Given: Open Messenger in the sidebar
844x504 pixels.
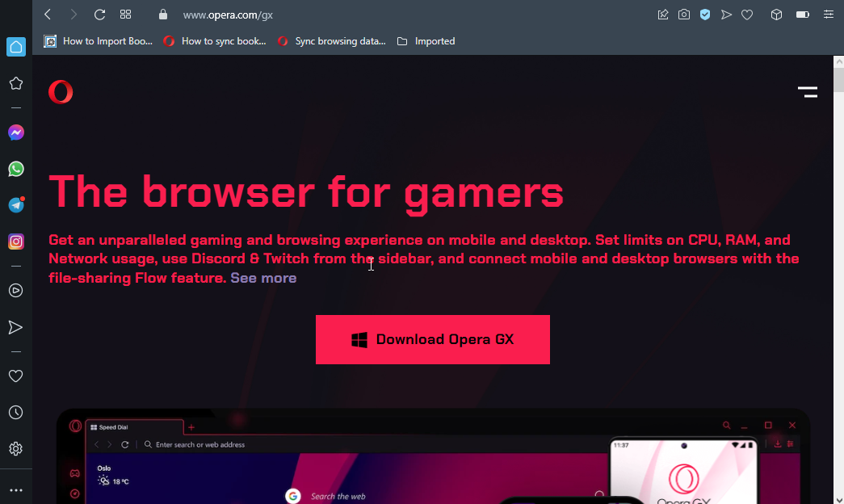Looking at the screenshot, I should point(15,132).
